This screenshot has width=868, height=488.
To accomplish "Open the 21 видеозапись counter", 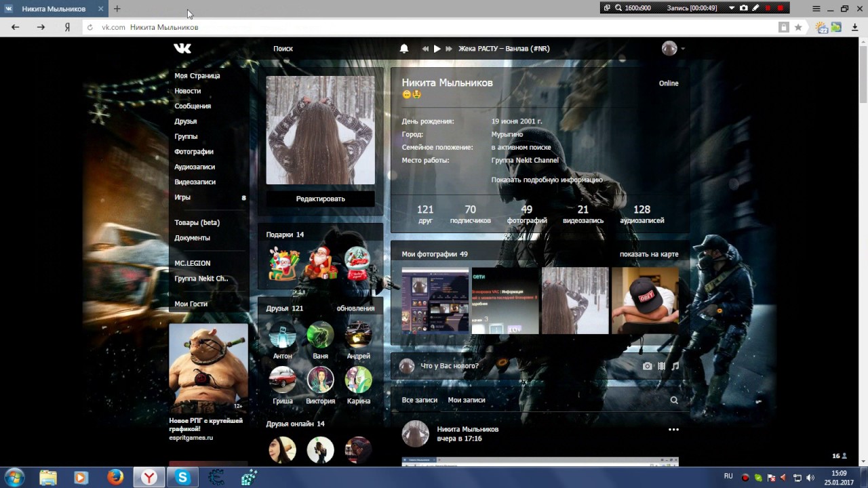I will click(x=583, y=214).
